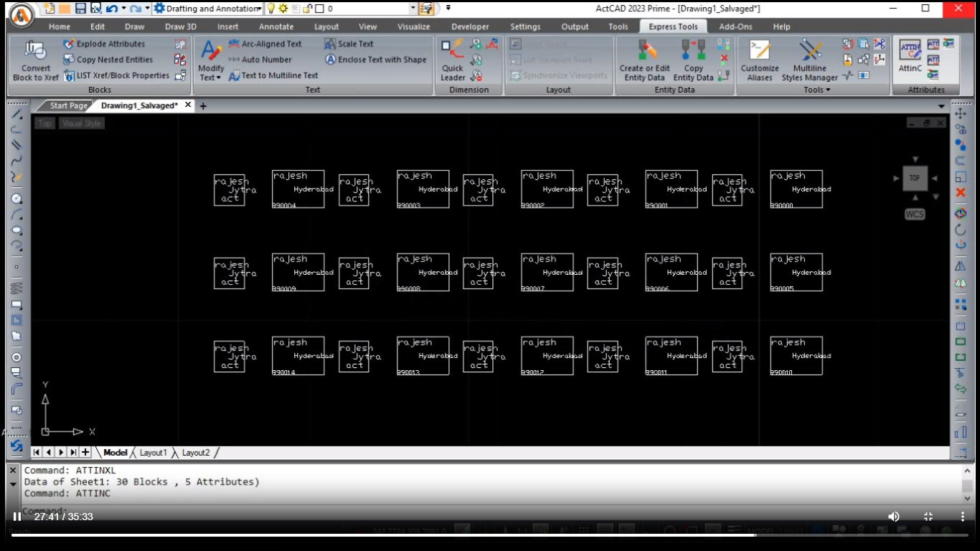Open the Drafting and Annotation workspace dropdown
The width and height of the screenshot is (980, 551).
point(259,9)
